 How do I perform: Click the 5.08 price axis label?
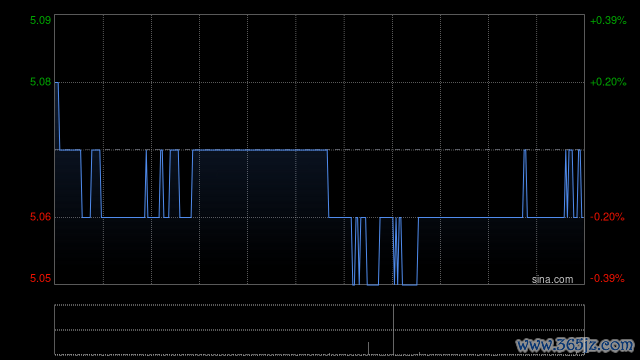click(40, 82)
